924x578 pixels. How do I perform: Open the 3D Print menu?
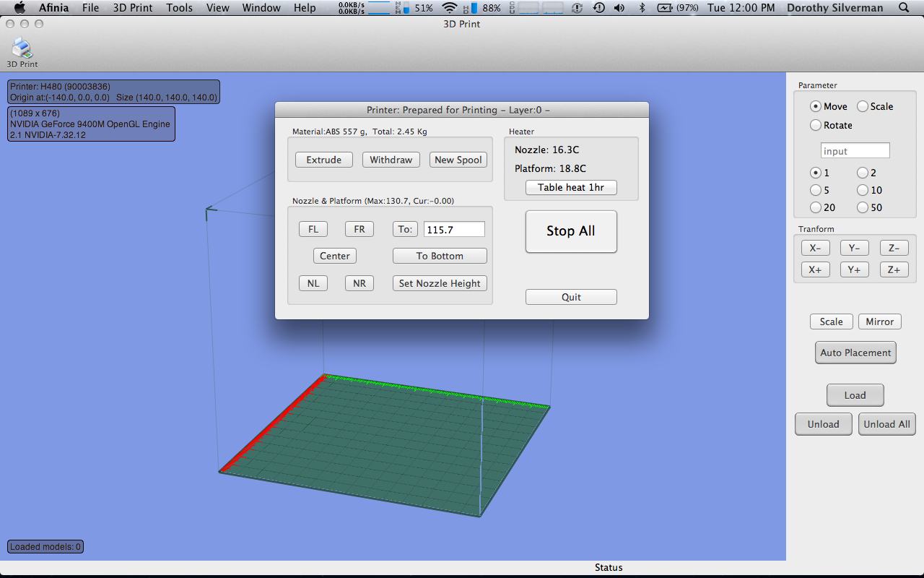click(x=132, y=8)
